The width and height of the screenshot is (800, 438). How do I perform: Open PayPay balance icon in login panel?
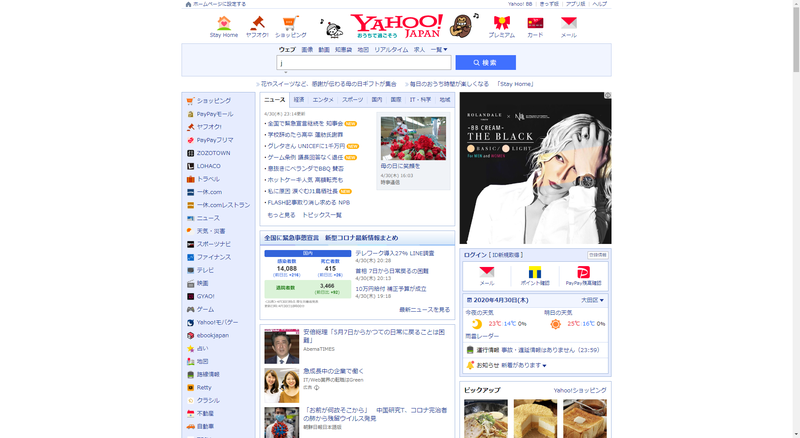583,272
